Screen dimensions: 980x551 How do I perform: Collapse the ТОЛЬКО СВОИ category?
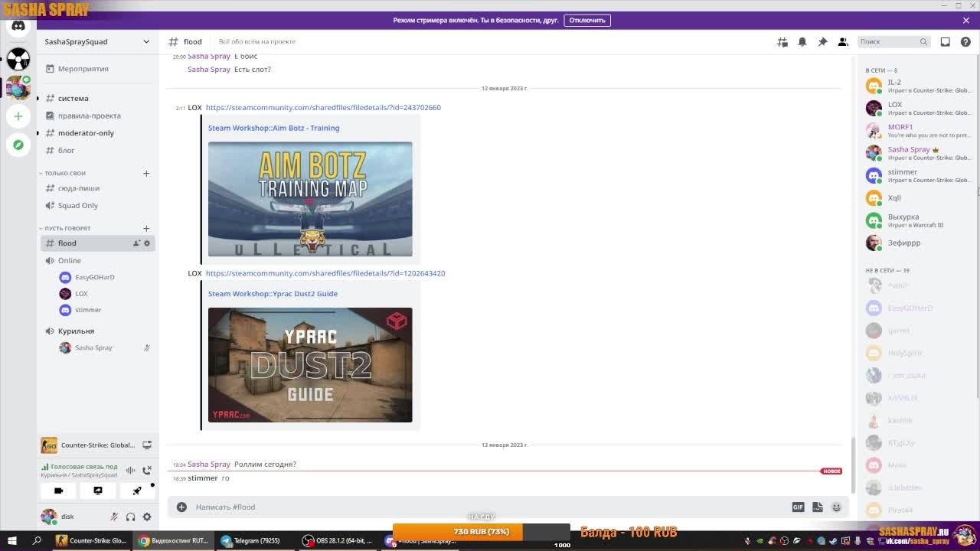tap(64, 173)
